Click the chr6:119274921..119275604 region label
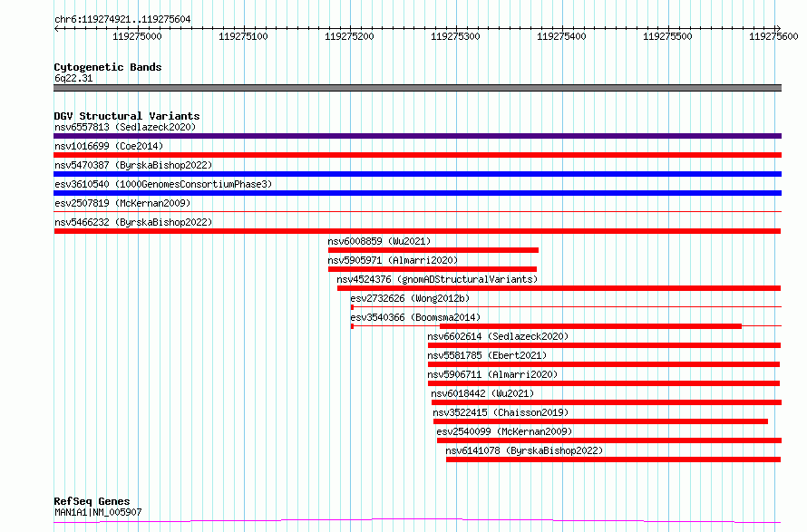The width and height of the screenshot is (807, 532). click(122, 19)
